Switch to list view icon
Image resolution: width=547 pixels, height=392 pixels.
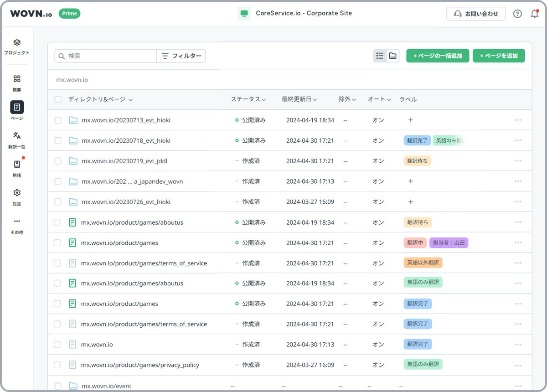point(380,56)
